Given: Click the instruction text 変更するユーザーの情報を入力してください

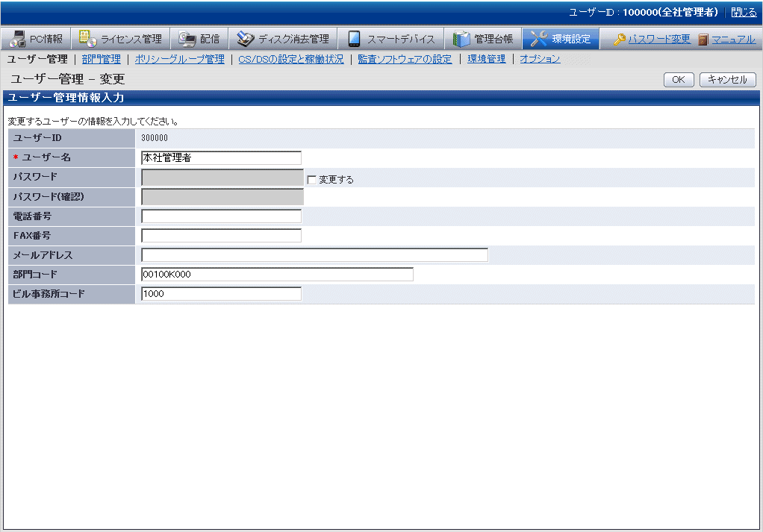Looking at the screenshot, I should (x=93, y=121).
